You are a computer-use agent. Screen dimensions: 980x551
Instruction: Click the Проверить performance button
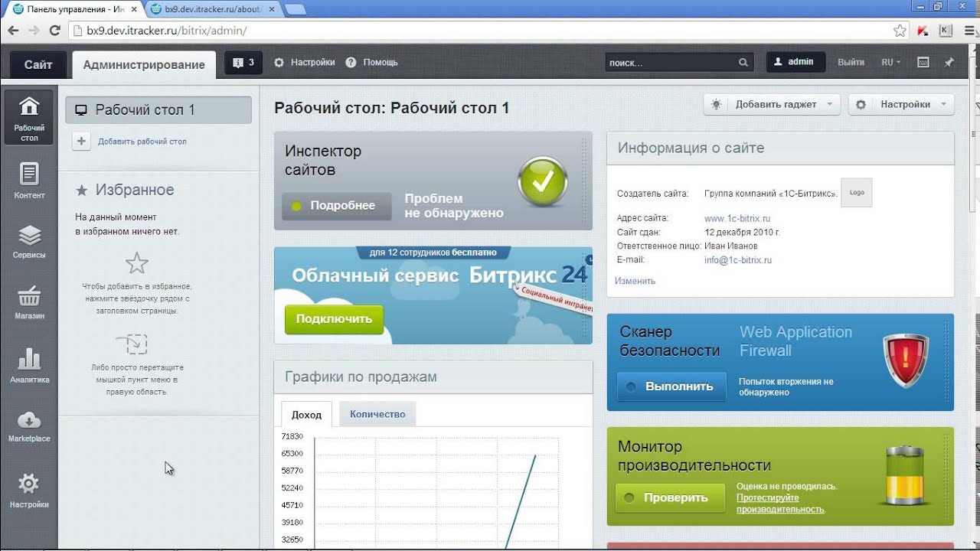pos(670,497)
